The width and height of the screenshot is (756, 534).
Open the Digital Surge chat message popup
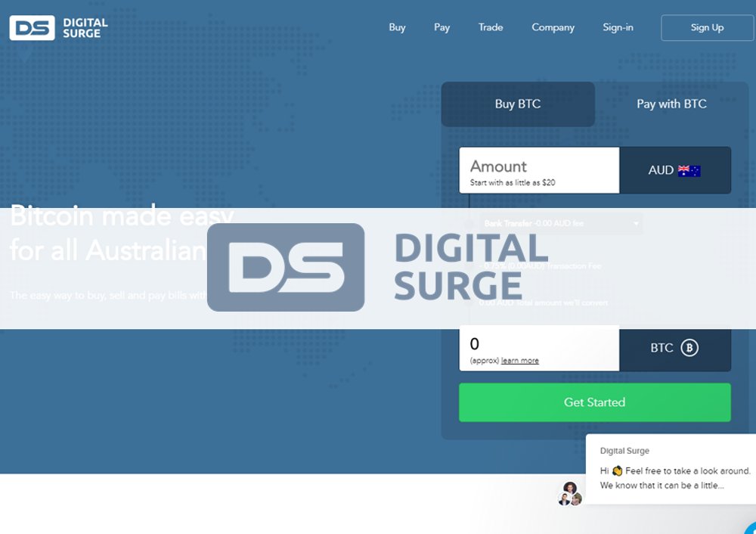click(x=671, y=469)
